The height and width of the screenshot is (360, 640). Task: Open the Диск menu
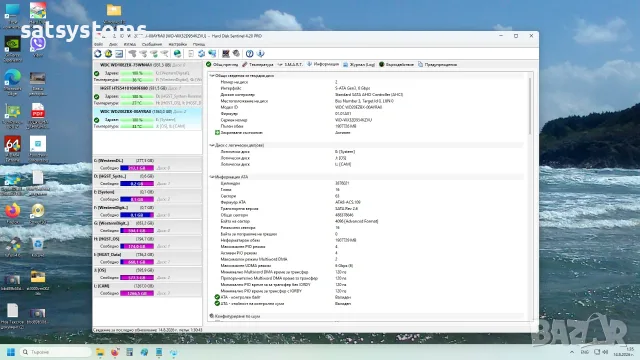113,44
